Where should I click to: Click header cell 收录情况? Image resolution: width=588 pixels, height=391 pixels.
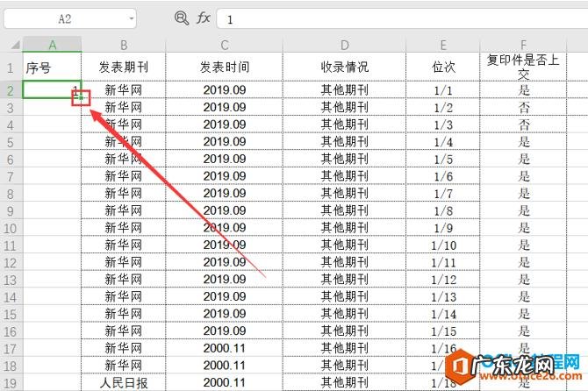point(344,68)
